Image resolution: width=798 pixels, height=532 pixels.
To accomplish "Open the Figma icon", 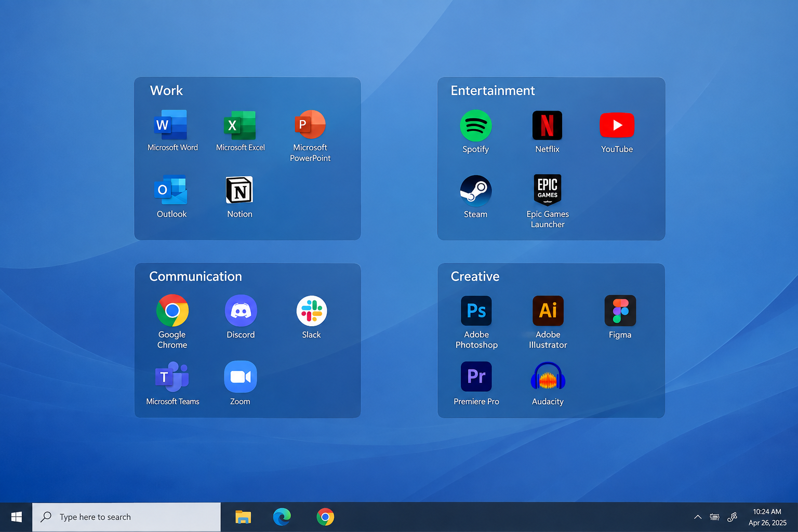I will click(x=620, y=311).
